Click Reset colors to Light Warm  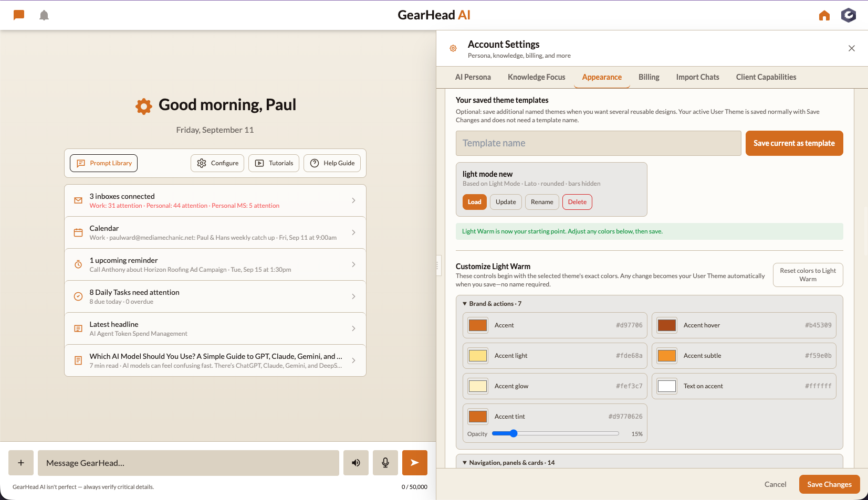point(808,275)
